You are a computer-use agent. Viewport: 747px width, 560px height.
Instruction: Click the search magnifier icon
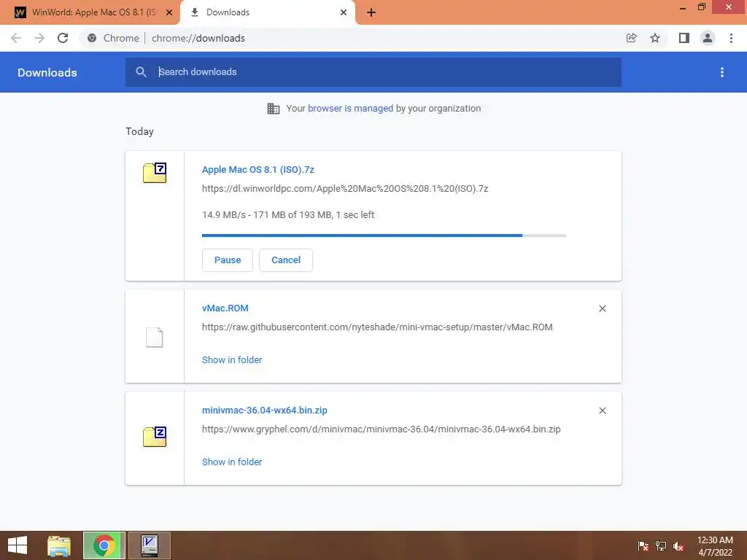point(141,72)
